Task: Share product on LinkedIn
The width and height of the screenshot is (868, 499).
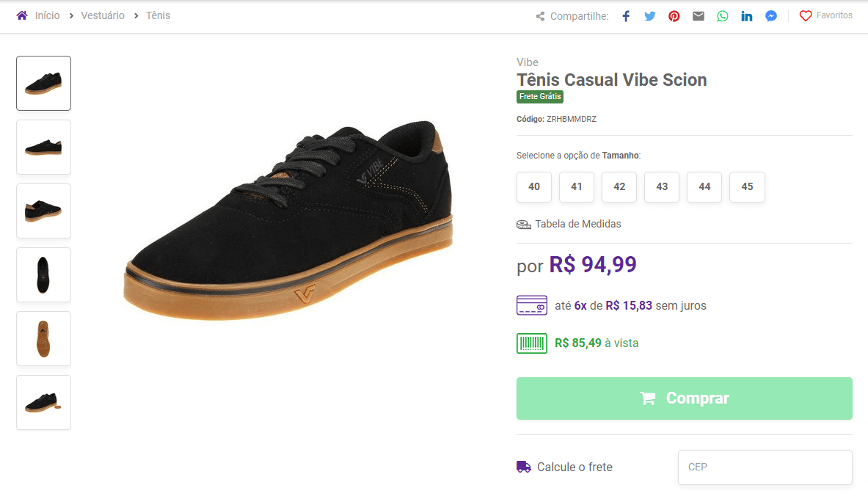Action: point(747,16)
